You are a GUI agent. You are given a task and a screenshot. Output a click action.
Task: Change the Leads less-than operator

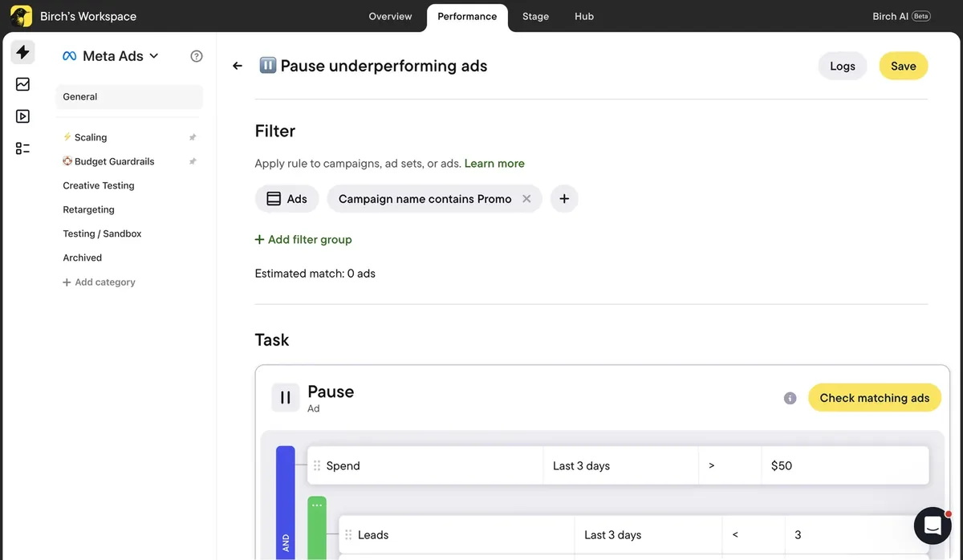pos(753,534)
